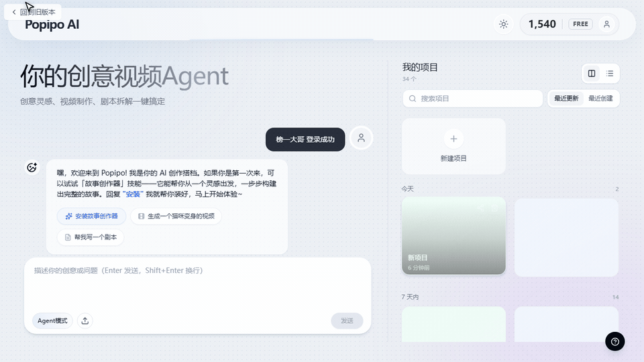Viewport: 644px width, 362px height.
Task: Toggle the Agent模式 button
Action: pos(52,320)
